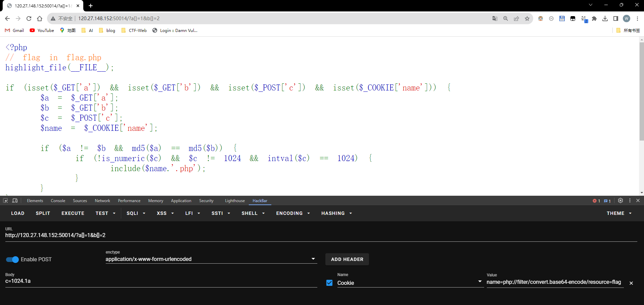
Task: Share this page using the share icon
Action: (516, 18)
